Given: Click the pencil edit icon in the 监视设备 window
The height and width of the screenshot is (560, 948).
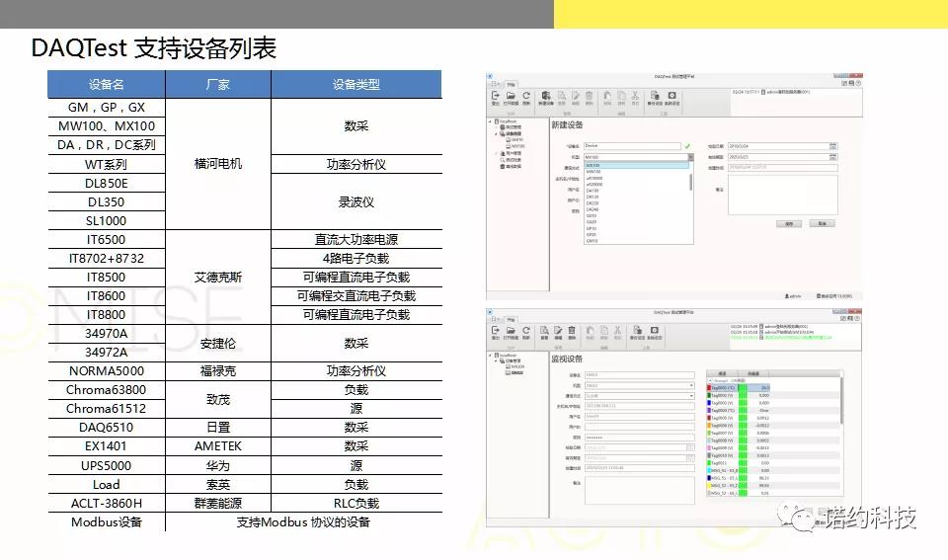Looking at the screenshot, I should click(558, 330).
